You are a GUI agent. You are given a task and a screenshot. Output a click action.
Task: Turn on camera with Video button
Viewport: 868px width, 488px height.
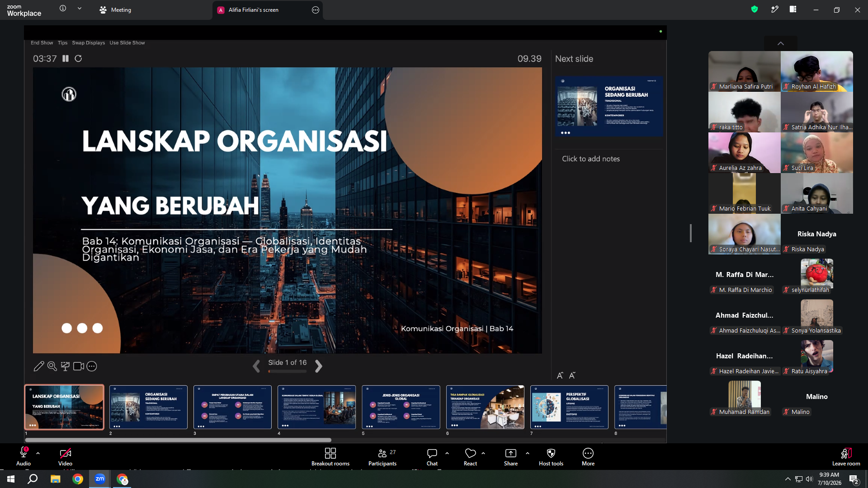tap(65, 456)
